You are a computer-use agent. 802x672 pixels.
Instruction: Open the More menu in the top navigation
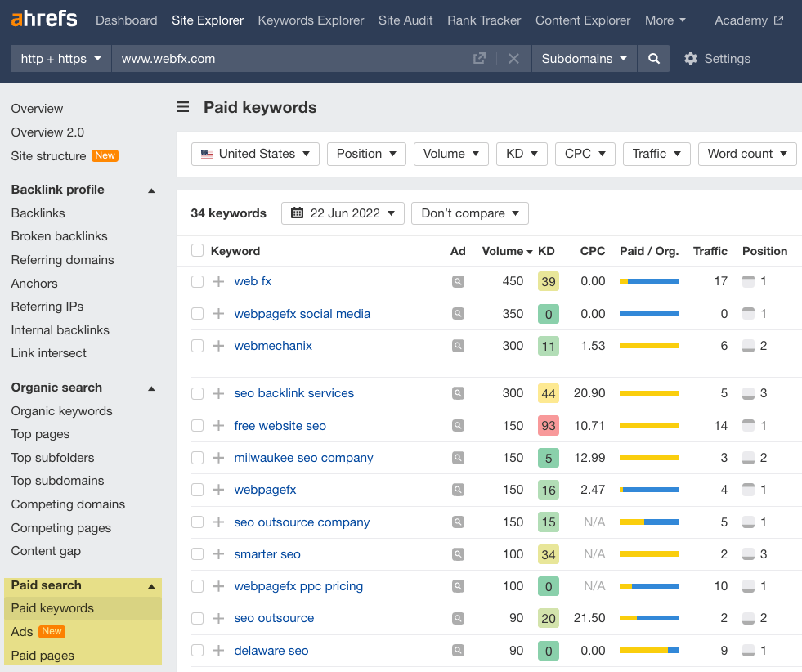point(665,20)
